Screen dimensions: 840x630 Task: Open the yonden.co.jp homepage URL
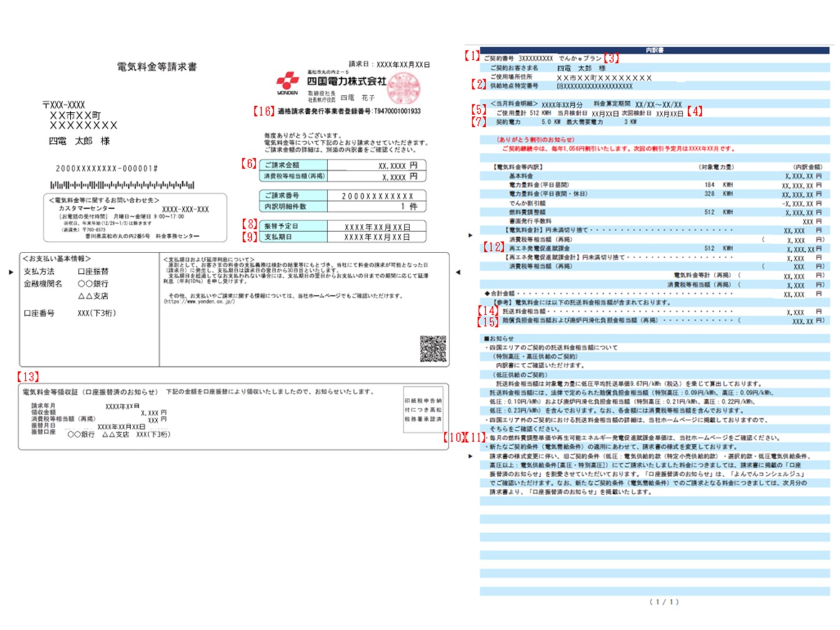point(199,301)
